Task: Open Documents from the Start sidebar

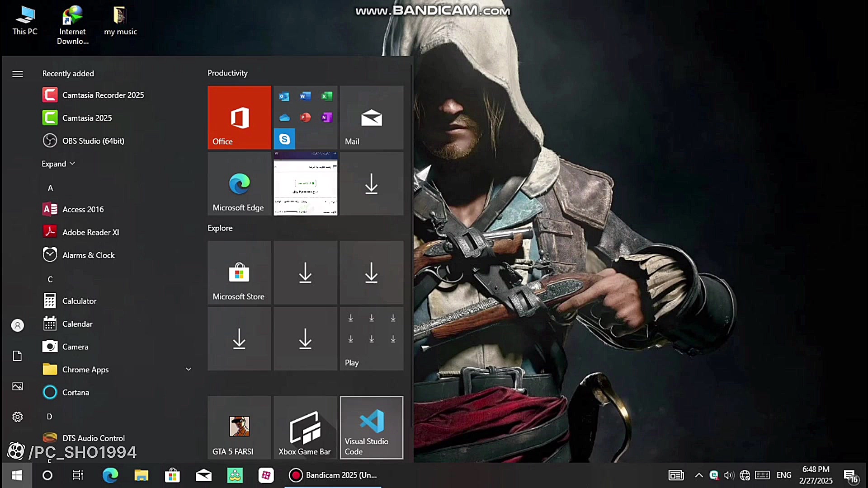Action: point(18,356)
